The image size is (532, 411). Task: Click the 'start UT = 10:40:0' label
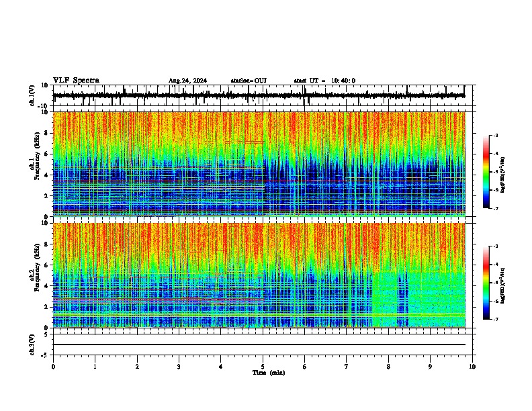pos(324,81)
